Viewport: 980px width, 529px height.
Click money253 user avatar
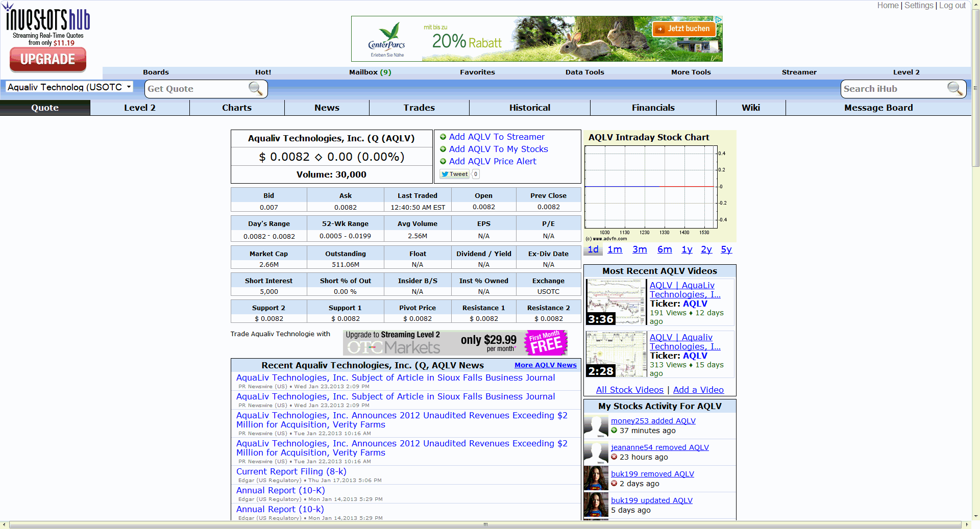596,425
